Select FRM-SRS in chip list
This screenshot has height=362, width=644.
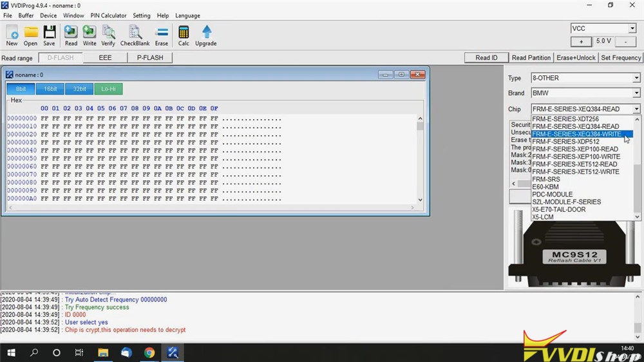coord(546,179)
